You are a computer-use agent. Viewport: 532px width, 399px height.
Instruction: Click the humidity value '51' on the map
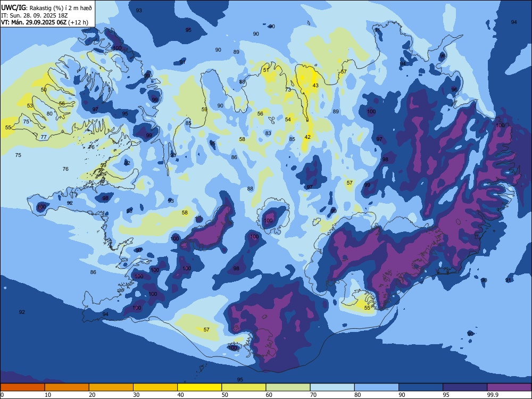point(266,70)
